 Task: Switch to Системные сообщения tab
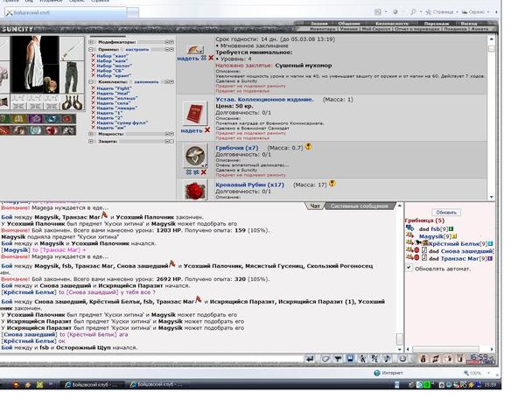(x=360, y=206)
